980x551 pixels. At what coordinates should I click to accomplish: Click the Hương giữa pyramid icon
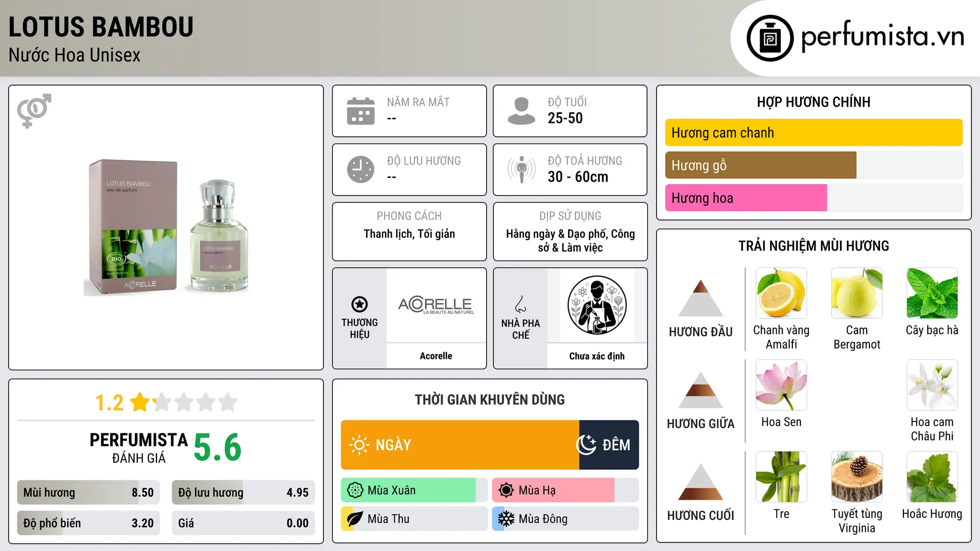tap(701, 390)
